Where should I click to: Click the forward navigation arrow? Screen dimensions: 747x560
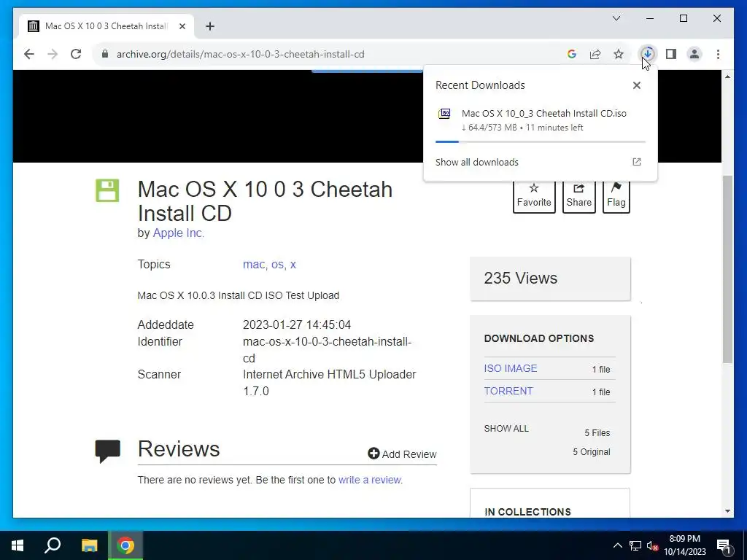point(53,54)
